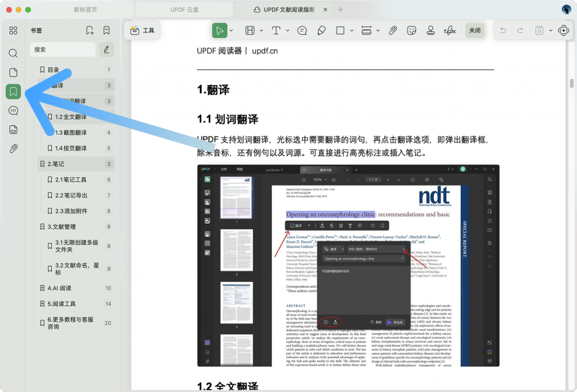Select the measure ruler tool
The image size is (577, 392).
366,30
